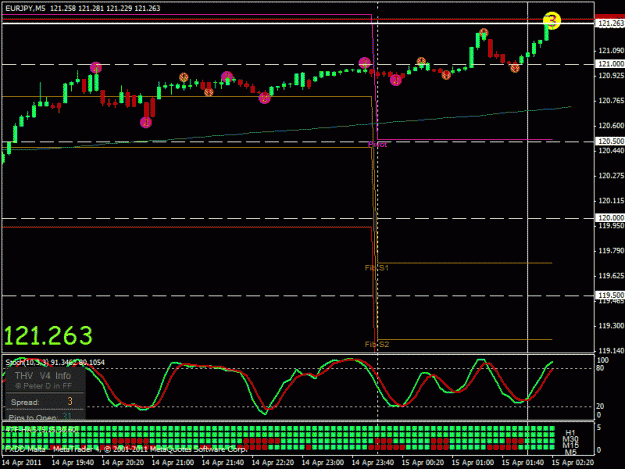Click the 119.790 price axis label

[611, 251]
